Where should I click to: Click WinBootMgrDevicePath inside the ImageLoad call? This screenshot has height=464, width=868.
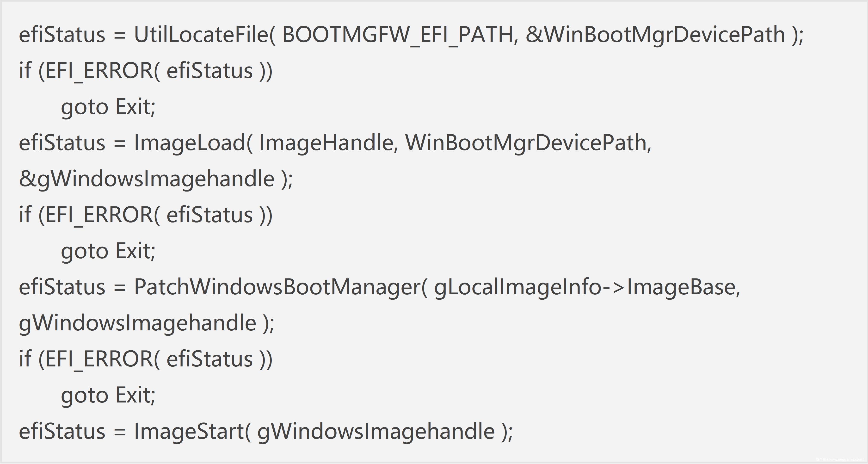click(x=526, y=142)
